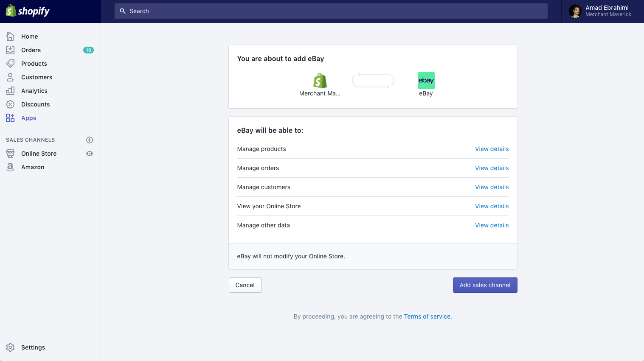This screenshot has width=644, height=361.
Task: Click the Customers person icon
Action: [10, 77]
